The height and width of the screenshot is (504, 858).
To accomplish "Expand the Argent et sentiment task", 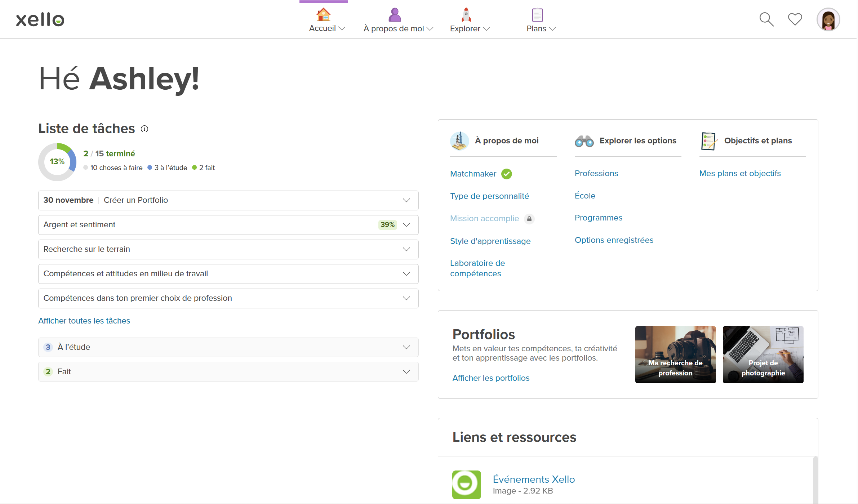I will tap(228, 225).
